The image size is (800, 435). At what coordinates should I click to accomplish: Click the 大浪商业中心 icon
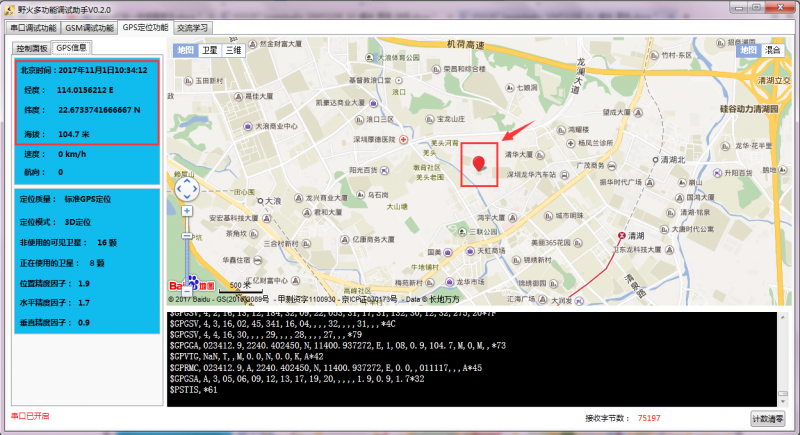tap(248, 126)
